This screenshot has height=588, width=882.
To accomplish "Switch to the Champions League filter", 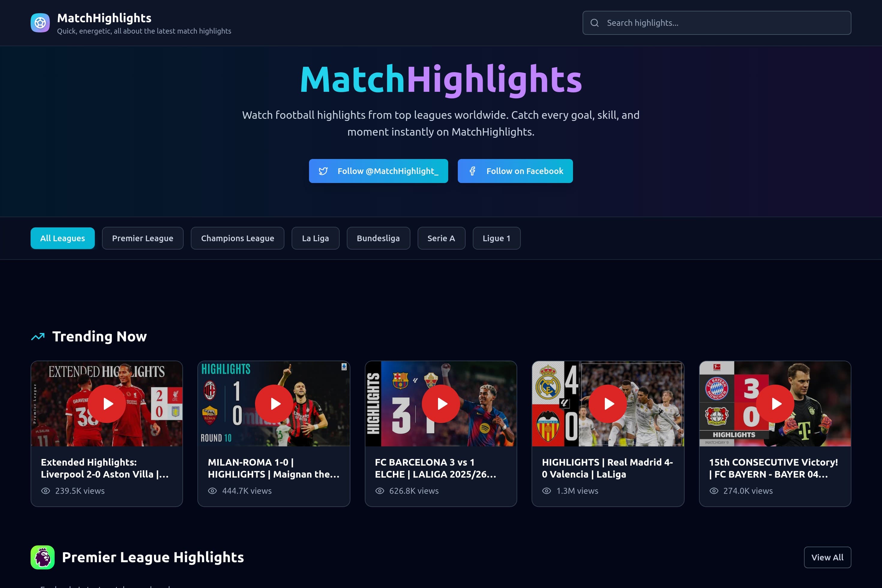I will [x=237, y=238].
